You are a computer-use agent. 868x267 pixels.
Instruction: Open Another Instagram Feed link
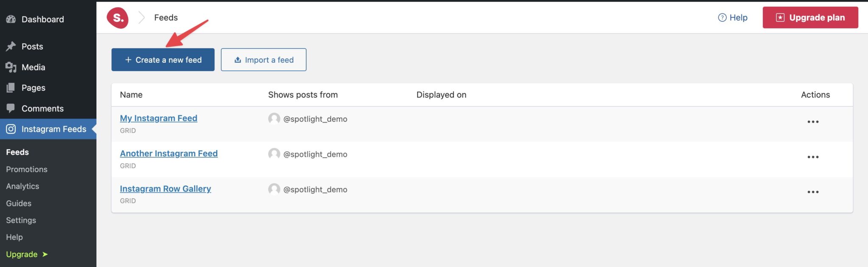pyautogui.click(x=169, y=153)
